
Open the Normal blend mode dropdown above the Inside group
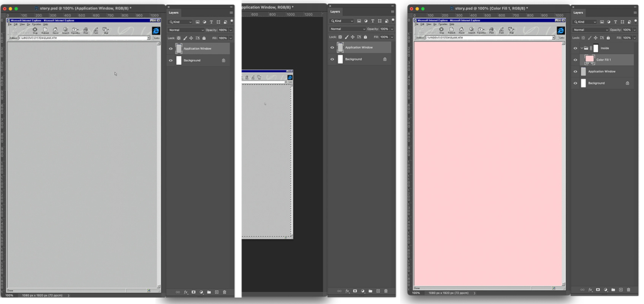tap(591, 30)
